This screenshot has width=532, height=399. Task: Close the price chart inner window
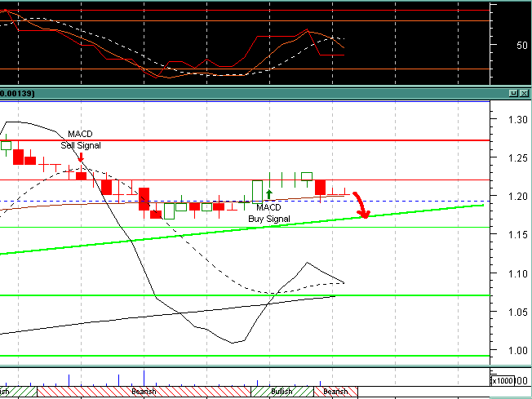pos(524,93)
